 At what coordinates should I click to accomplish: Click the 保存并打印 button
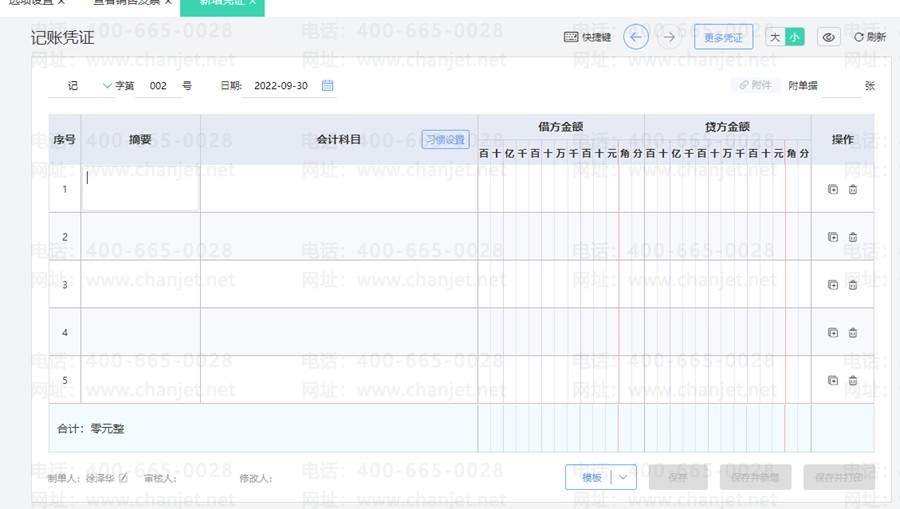coord(839,477)
